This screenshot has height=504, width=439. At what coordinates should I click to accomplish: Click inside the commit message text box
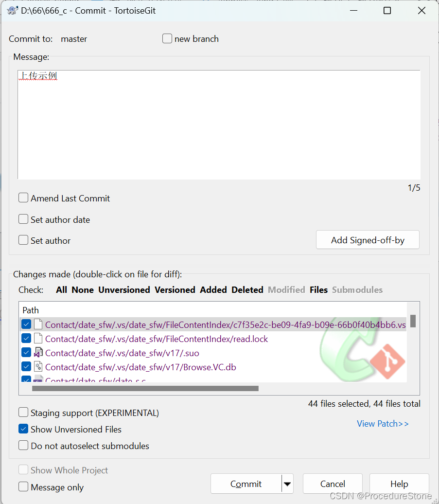(219, 125)
